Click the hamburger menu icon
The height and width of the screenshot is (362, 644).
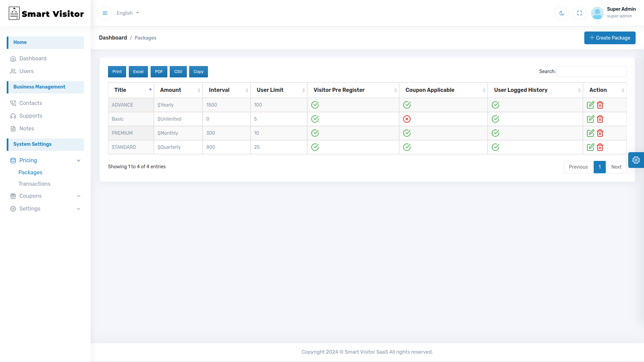tap(105, 13)
